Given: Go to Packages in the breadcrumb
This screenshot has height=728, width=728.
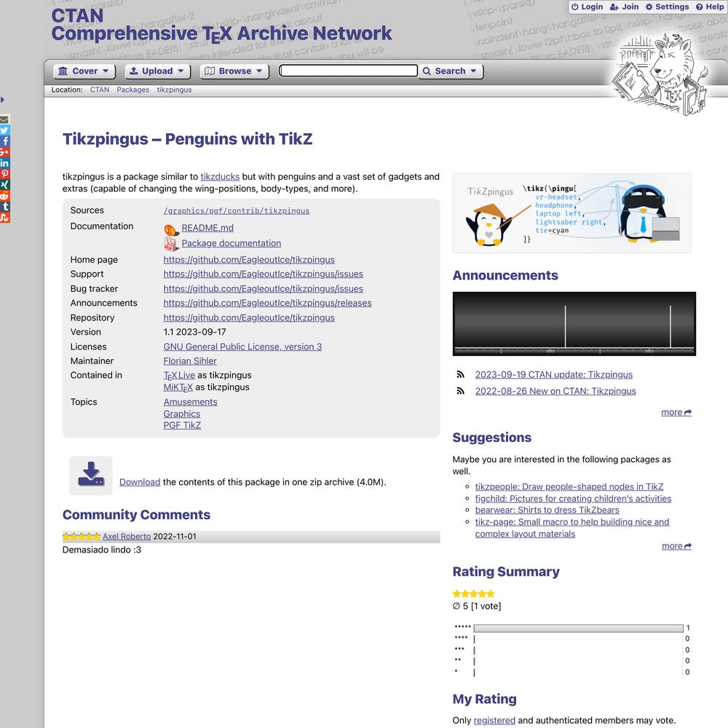Looking at the screenshot, I should [x=132, y=90].
